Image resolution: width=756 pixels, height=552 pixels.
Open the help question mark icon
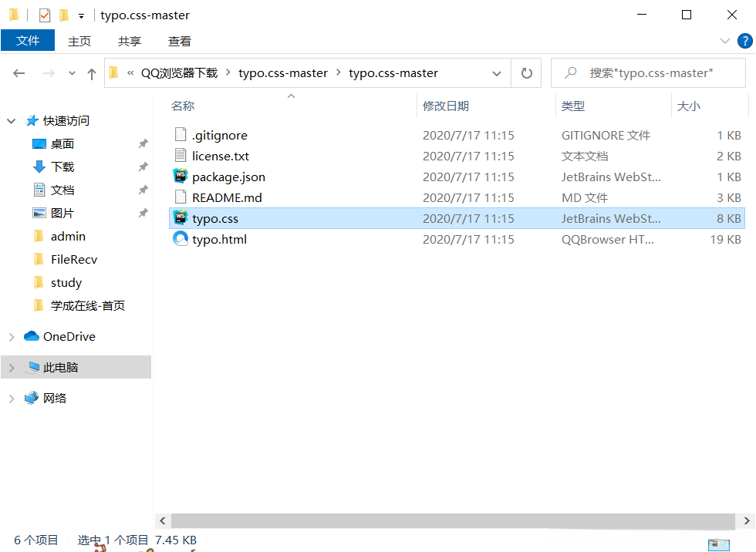click(x=744, y=41)
